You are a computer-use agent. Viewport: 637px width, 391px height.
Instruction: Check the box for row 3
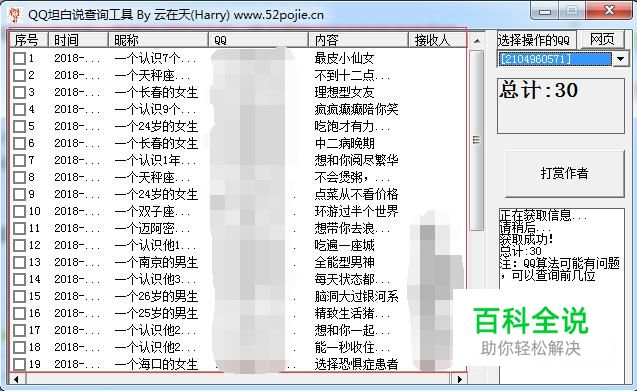(19, 93)
